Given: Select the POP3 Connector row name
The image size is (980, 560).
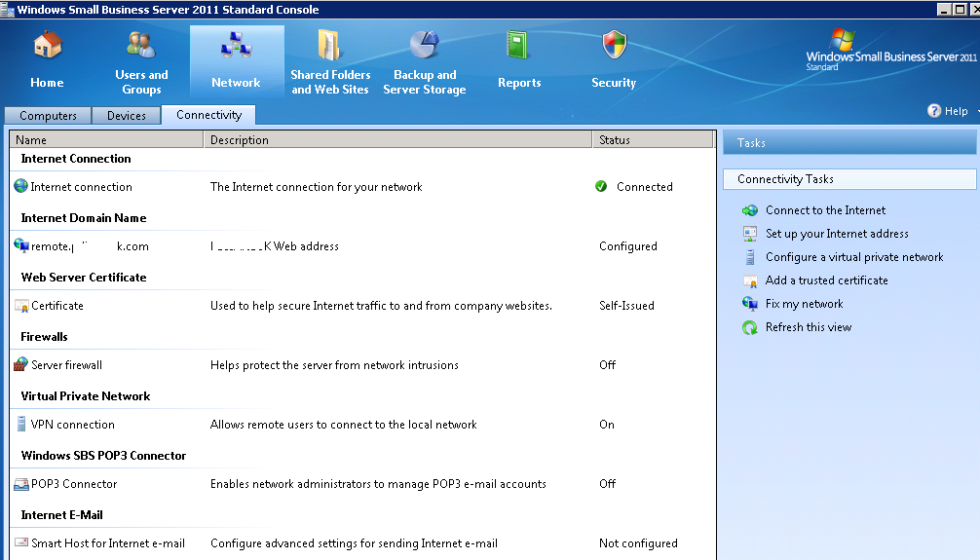Looking at the screenshot, I should (74, 484).
